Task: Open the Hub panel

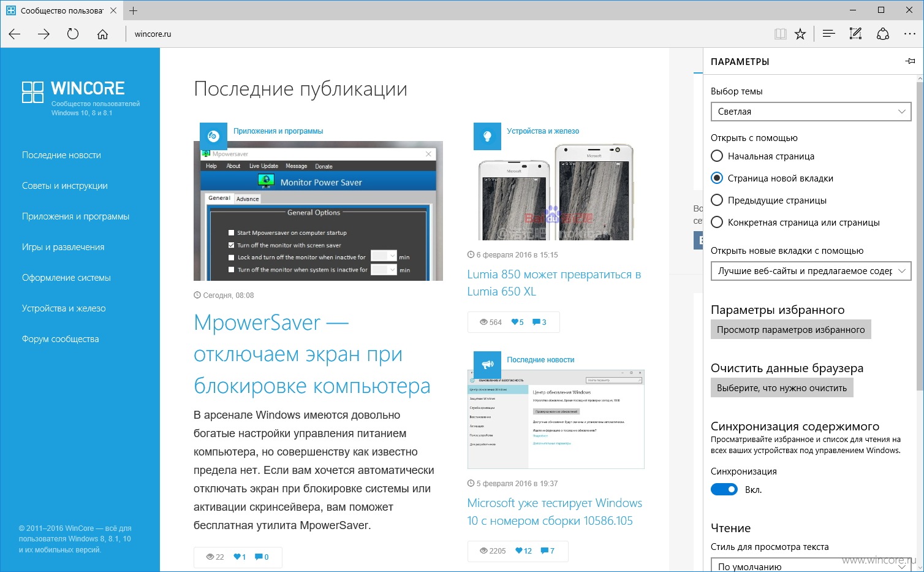Action: [x=829, y=34]
